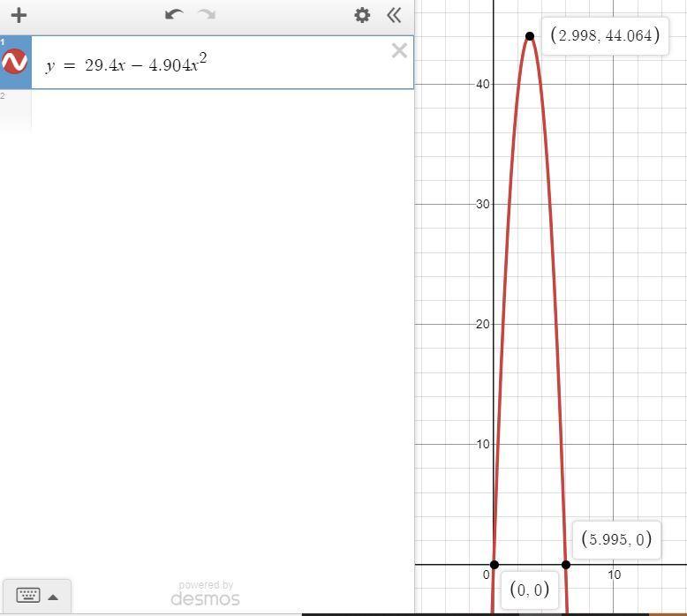
Task: Add a new item with the plus icon
Action: pos(19,15)
